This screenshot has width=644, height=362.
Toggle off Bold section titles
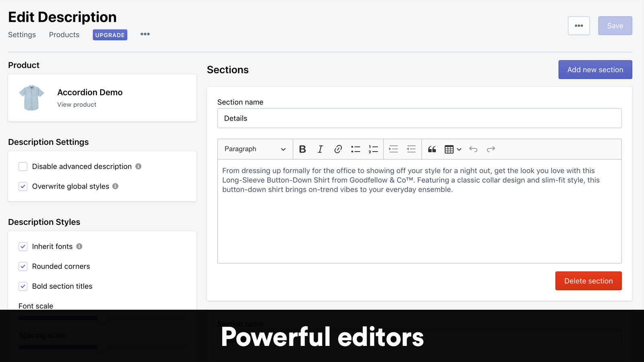[23, 286]
